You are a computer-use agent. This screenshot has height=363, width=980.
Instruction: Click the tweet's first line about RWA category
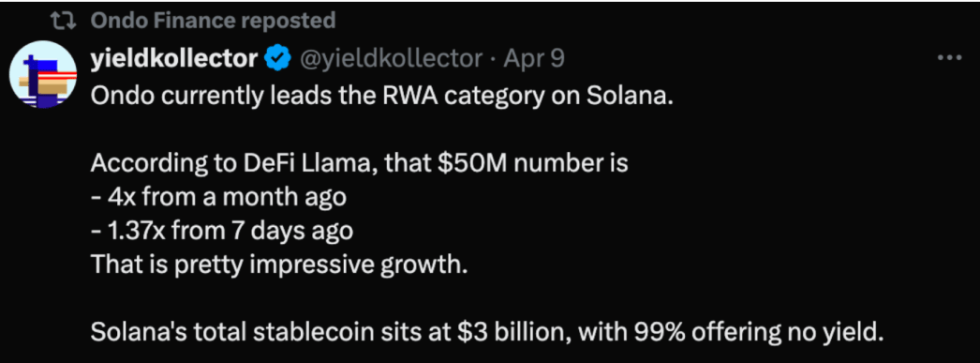[382, 95]
